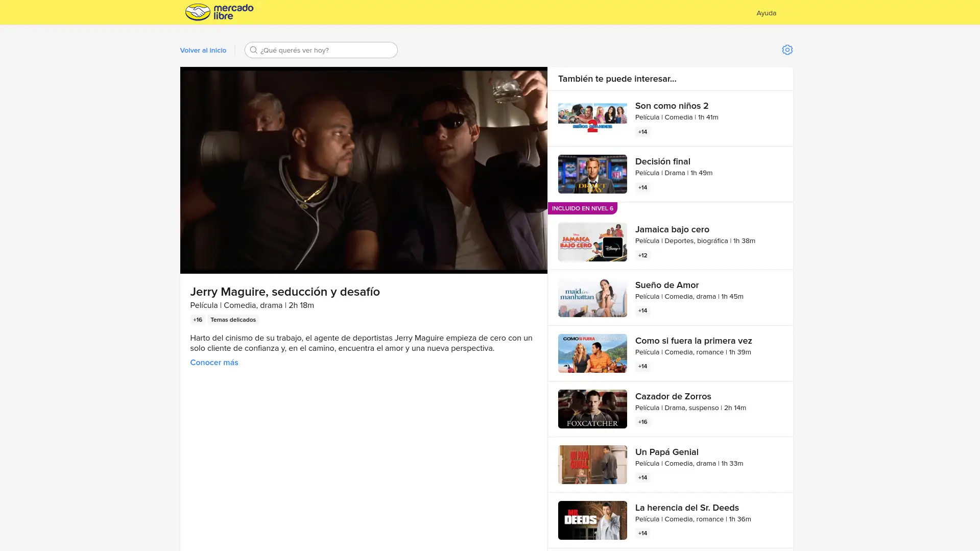This screenshot has width=980, height=551.
Task: Click Película | Comedia, drama | 2h 18m text
Action: point(252,305)
